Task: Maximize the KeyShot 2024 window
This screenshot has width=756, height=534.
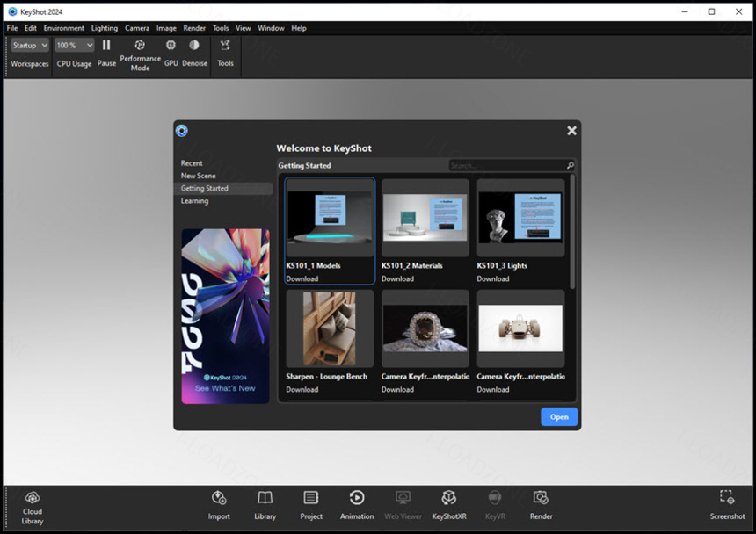Action: pos(712,11)
